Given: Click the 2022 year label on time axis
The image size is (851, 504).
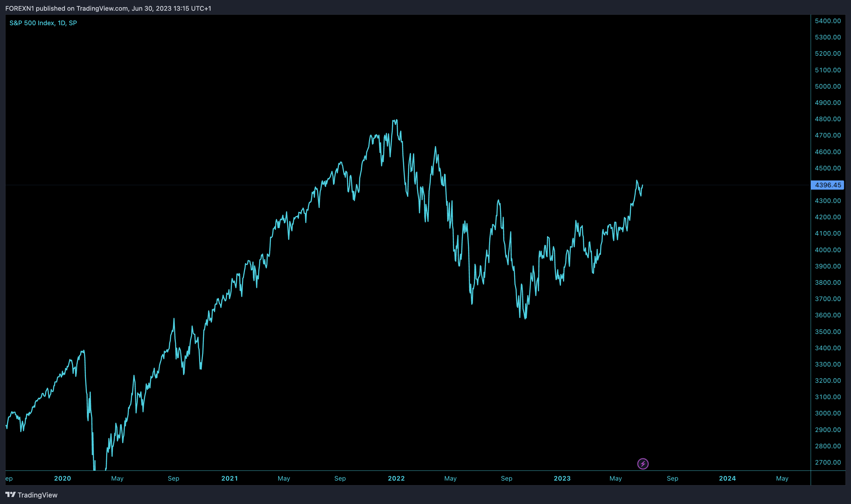Looking at the screenshot, I should (396, 478).
